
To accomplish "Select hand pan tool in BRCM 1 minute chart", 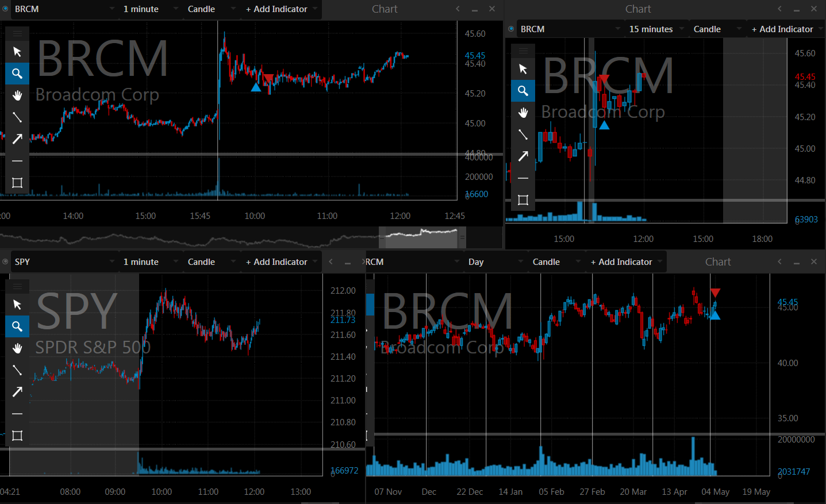I will (x=17, y=95).
